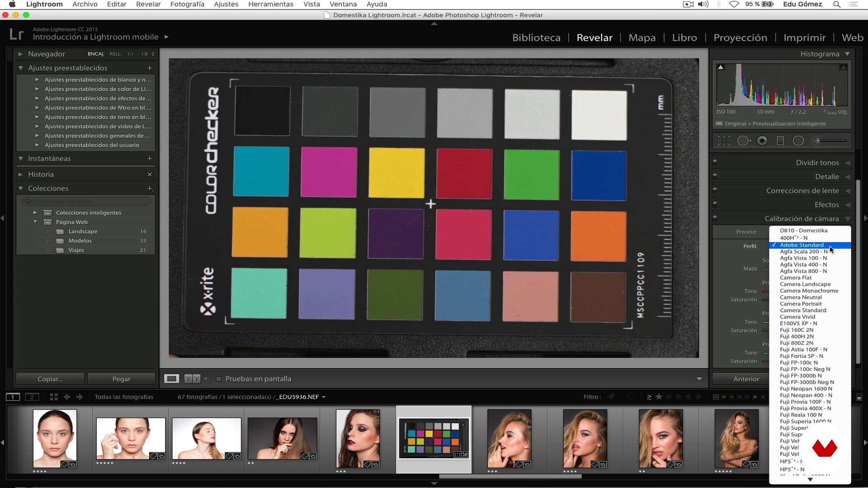Collapse the Colecciones panel
Viewport: 868px width, 488px height.
pyautogui.click(x=20, y=188)
